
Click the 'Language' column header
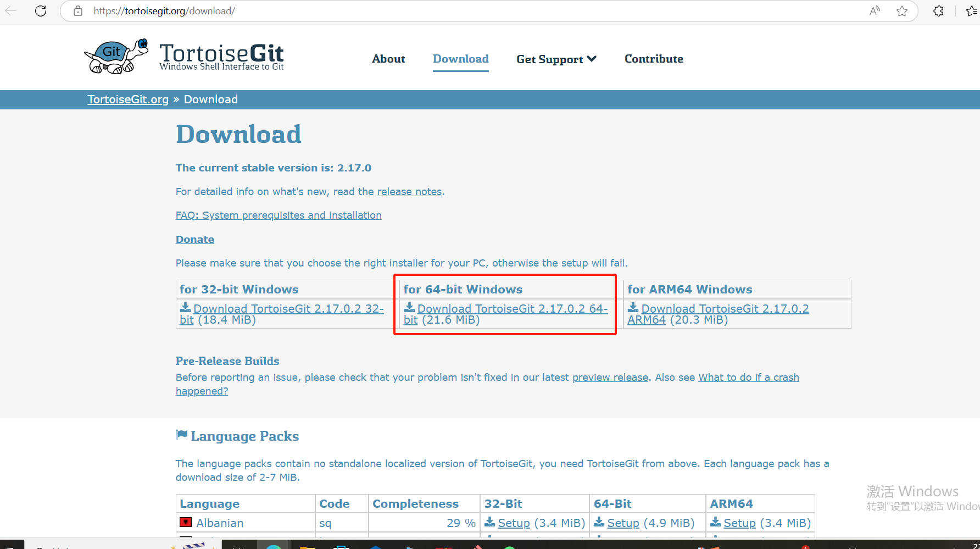coord(246,504)
